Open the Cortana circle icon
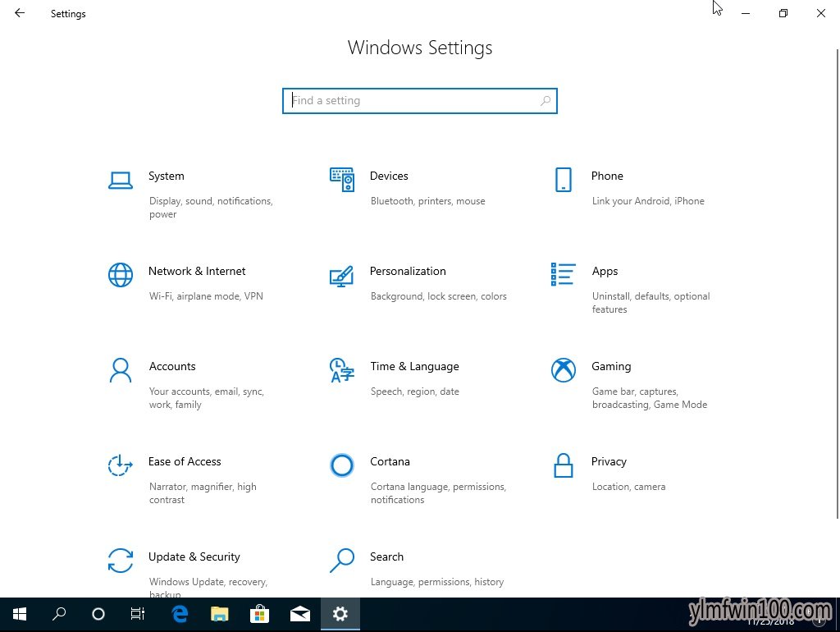The image size is (840, 632). (342, 465)
